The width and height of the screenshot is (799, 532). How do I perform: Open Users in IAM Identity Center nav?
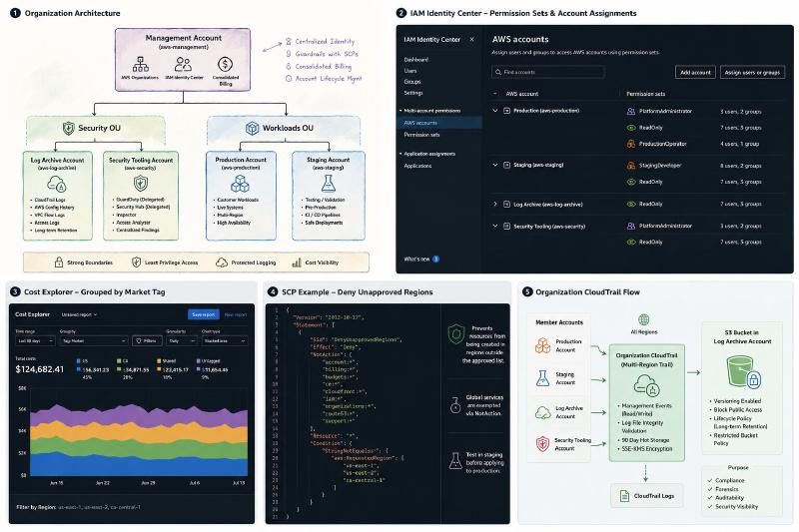[410, 71]
